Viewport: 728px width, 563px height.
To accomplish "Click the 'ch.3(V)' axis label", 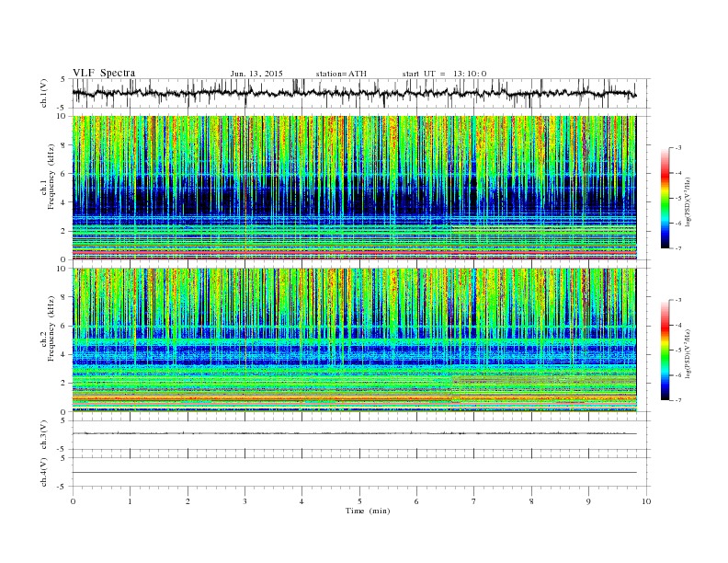I will (43, 435).
